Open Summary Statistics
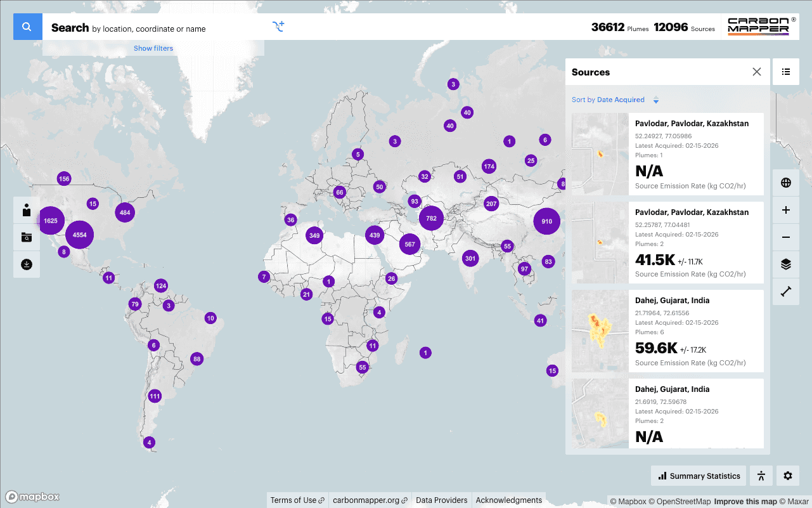Image resolution: width=812 pixels, height=508 pixels. [x=698, y=476]
